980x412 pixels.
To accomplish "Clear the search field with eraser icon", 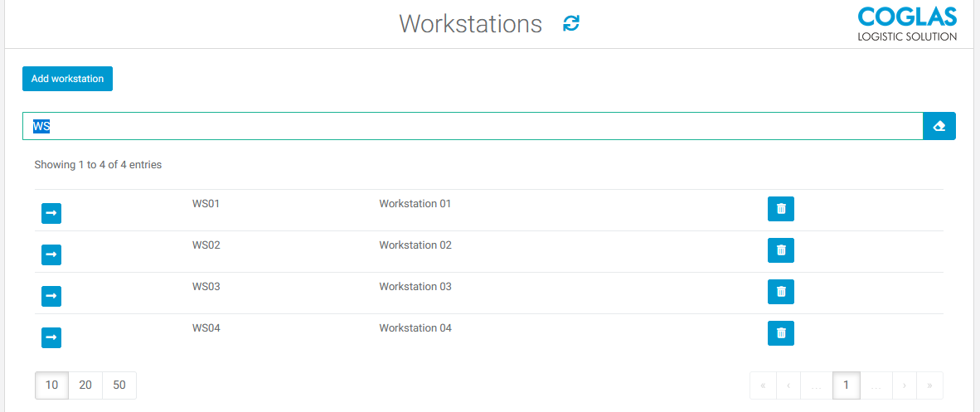I will [x=939, y=126].
